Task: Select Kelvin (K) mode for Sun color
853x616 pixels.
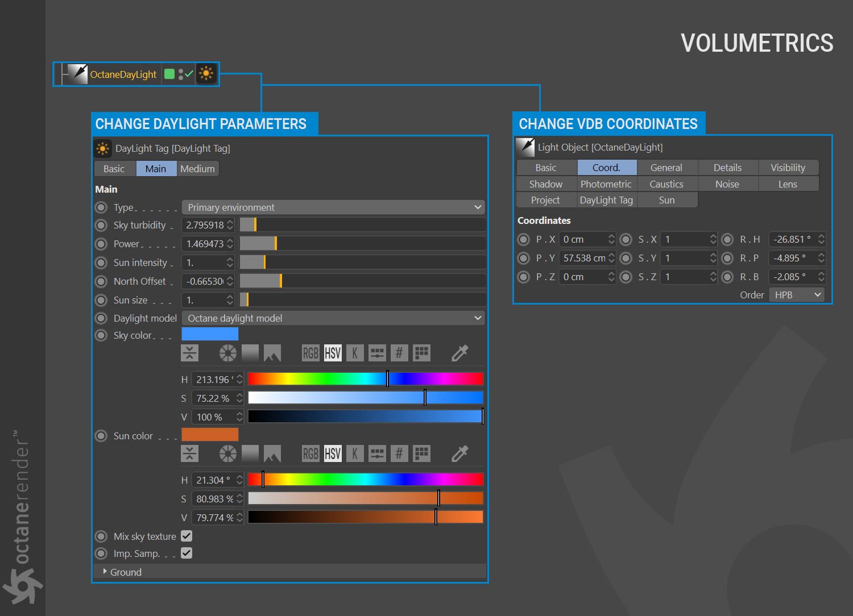Action: pos(355,453)
